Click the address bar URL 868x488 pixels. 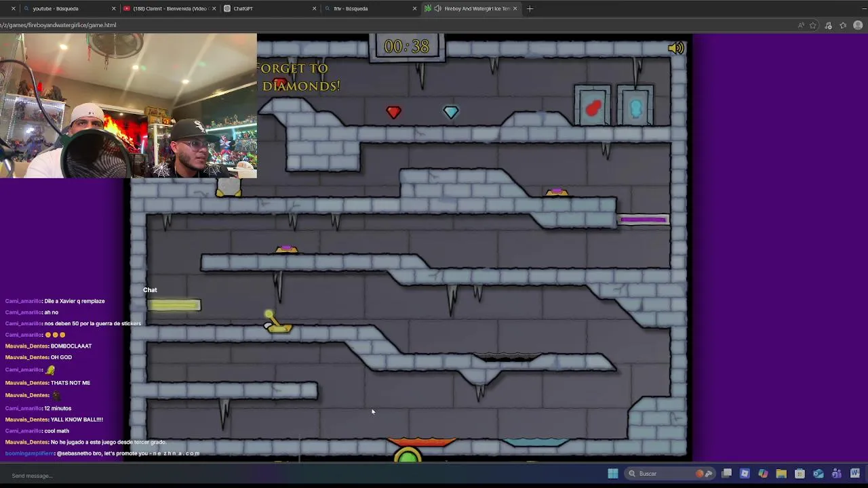point(58,25)
